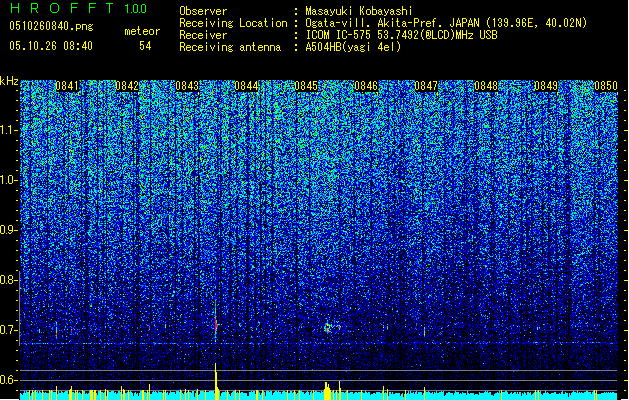The height and width of the screenshot is (400, 629).
Task: Click the 0.9 kHz axis label
Action: [x=9, y=230]
